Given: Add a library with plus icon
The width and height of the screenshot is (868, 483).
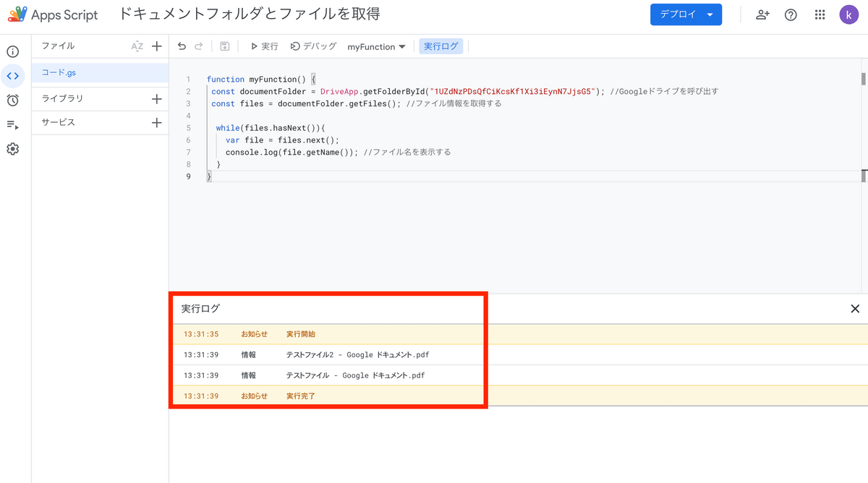Looking at the screenshot, I should pyautogui.click(x=156, y=98).
